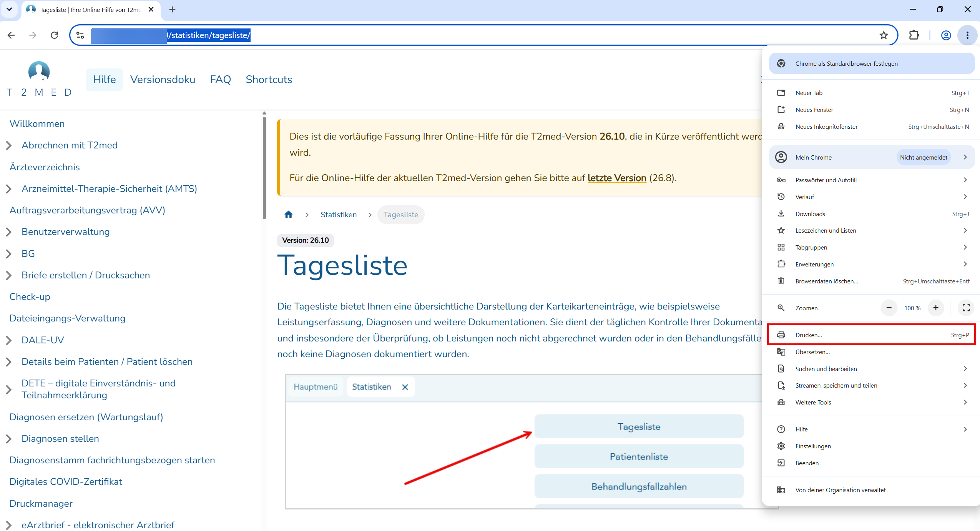The image size is (980, 531).
Task: Click the T2MED logo
Action: tap(39, 79)
